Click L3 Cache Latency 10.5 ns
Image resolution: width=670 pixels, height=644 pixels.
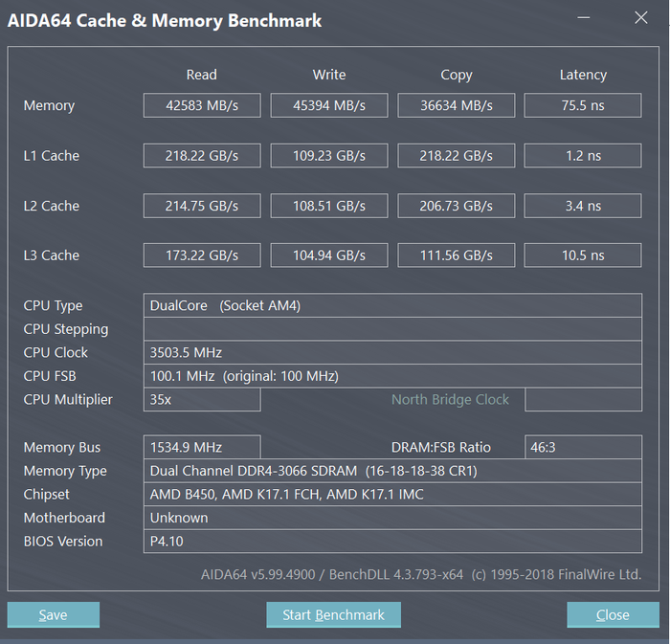[583, 255]
